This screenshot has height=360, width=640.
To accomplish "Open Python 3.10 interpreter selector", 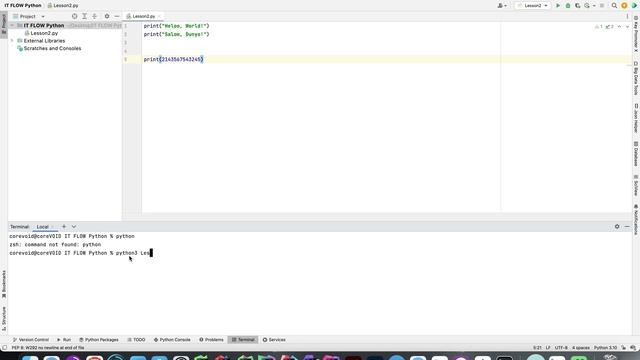I will 605,348.
